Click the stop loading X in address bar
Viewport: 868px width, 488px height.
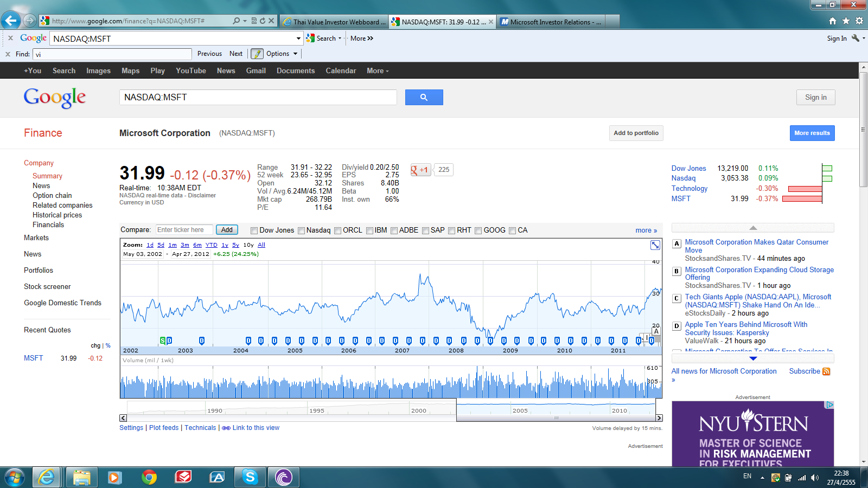271,21
